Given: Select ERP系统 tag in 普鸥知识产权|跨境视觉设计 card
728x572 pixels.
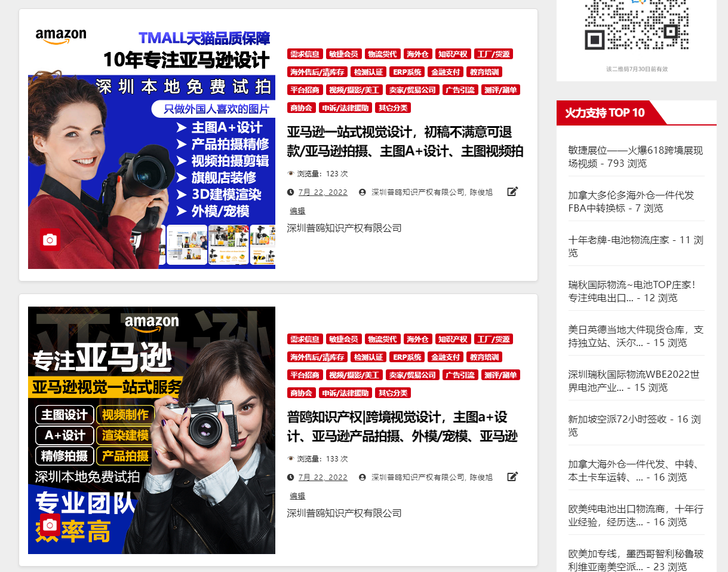Looking at the screenshot, I should pos(407,357).
